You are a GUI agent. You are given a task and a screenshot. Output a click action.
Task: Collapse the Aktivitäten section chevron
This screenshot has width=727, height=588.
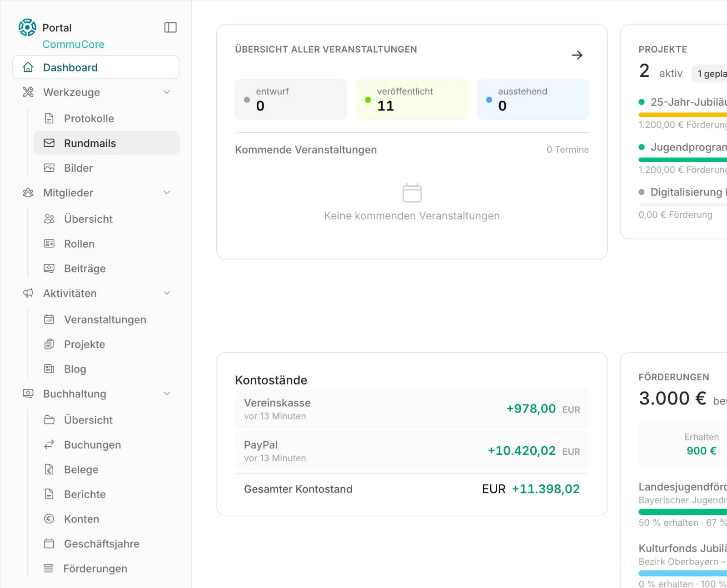[167, 293]
